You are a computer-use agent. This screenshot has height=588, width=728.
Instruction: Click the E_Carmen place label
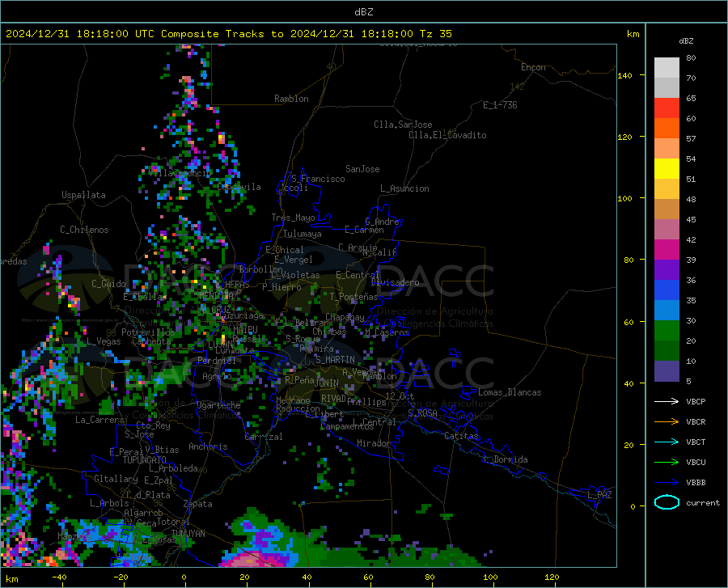[x=364, y=229]
